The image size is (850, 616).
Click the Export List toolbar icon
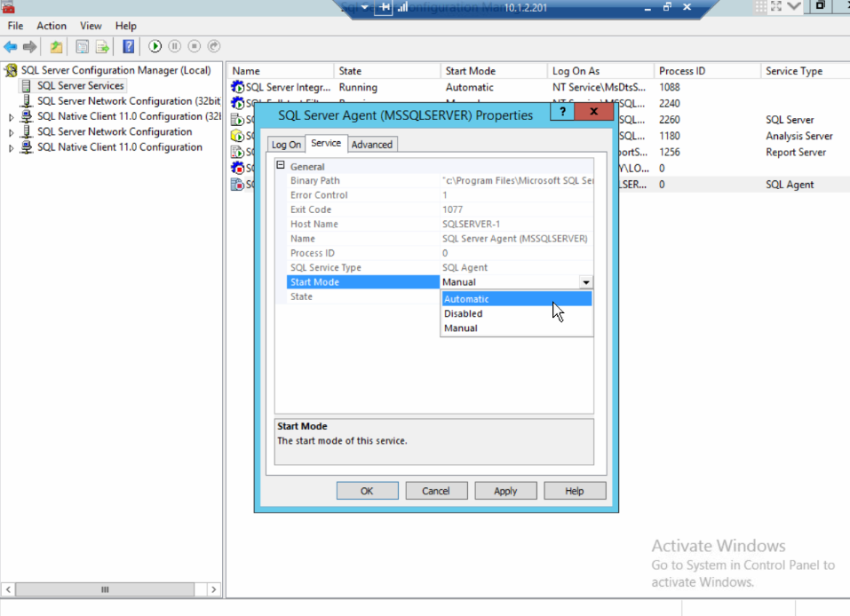tap(102, 46)
